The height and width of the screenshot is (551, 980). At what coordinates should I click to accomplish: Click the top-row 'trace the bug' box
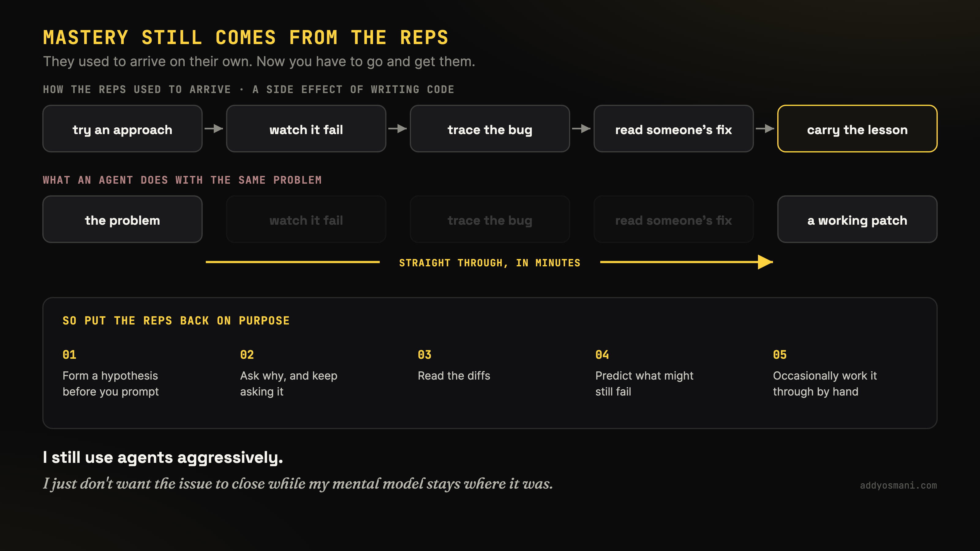pyautogui.click(x=490, y=129)
